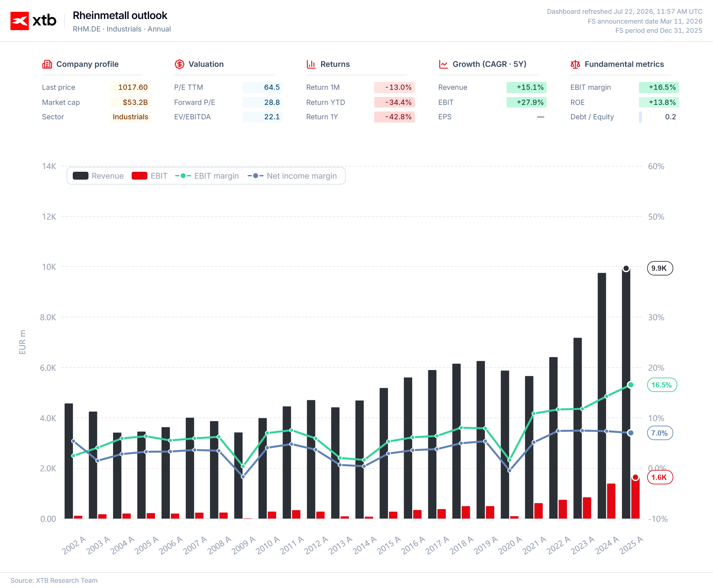Click the 2016 A x-axis label

(413, 545)
